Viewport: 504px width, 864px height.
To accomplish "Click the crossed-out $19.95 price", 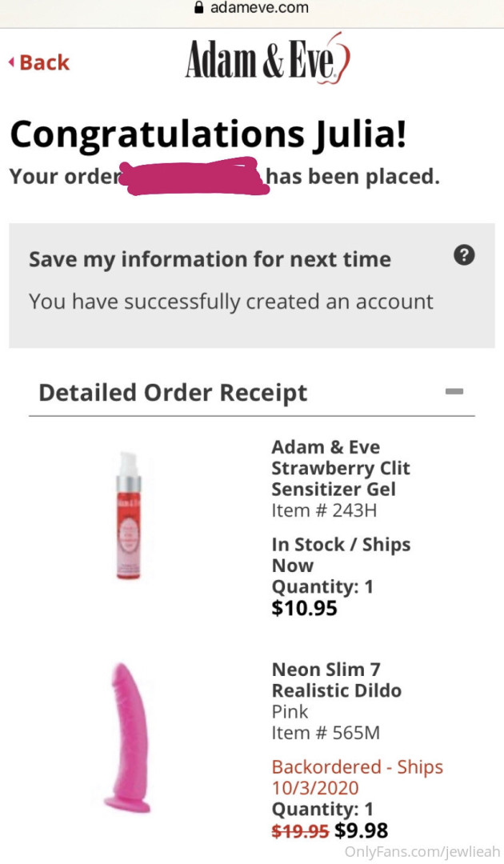I will pos(300,831).
